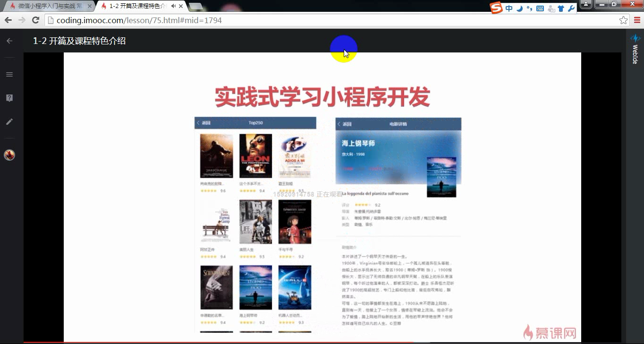Click the Chrome user profile button

click(x=586, y=4)
